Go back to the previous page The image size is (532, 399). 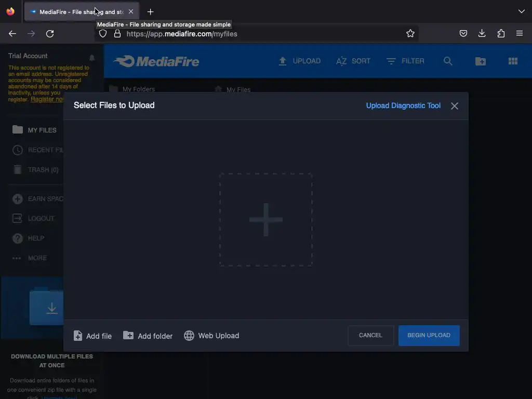pyautogui.click(x=12, y=34)
